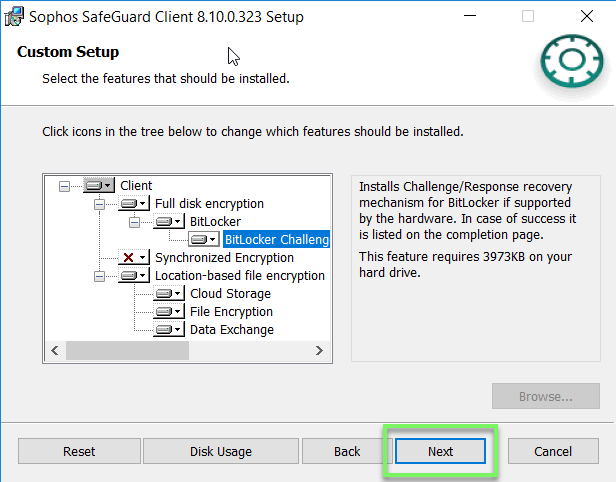
Task: Open Cloud Storage feature drive icon
Action: 169,293
